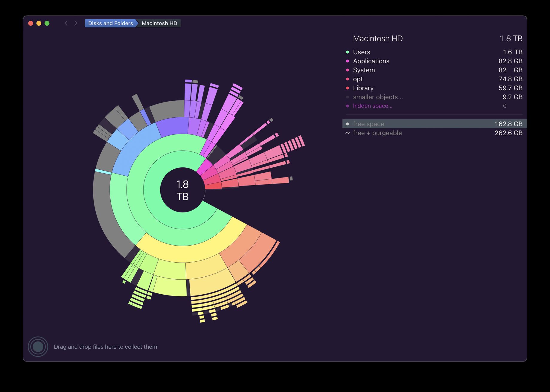Image resolution: width=550 pixels, height=392 pixels.
Task: Click the Macintosh HD title heading
Action: click(x=378, y=39)
